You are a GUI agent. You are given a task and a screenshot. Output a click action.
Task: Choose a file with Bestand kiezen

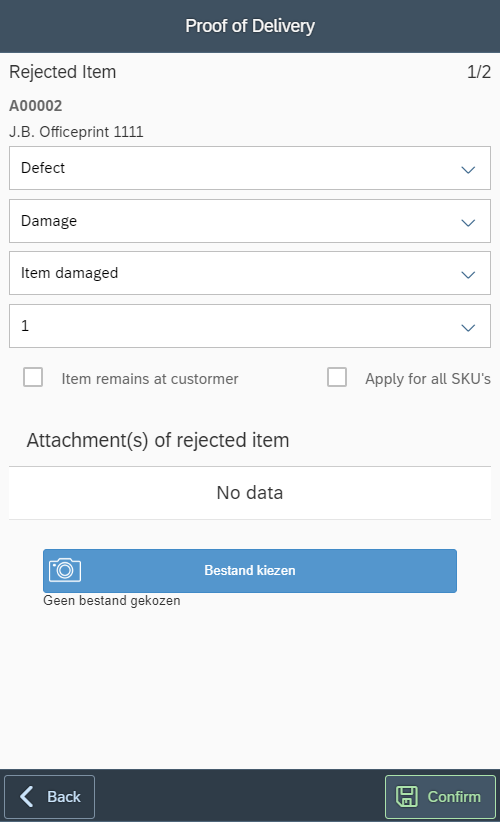(250, 571)
